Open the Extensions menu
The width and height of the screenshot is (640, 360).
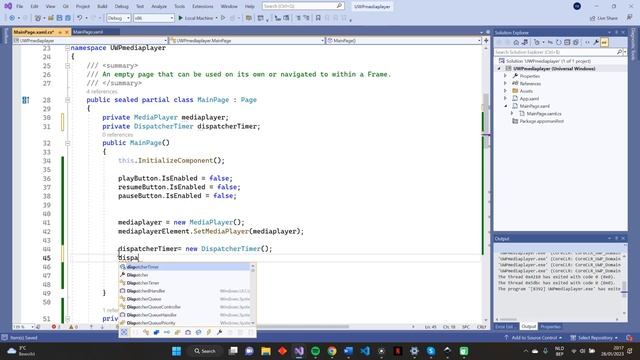(202, 7)
